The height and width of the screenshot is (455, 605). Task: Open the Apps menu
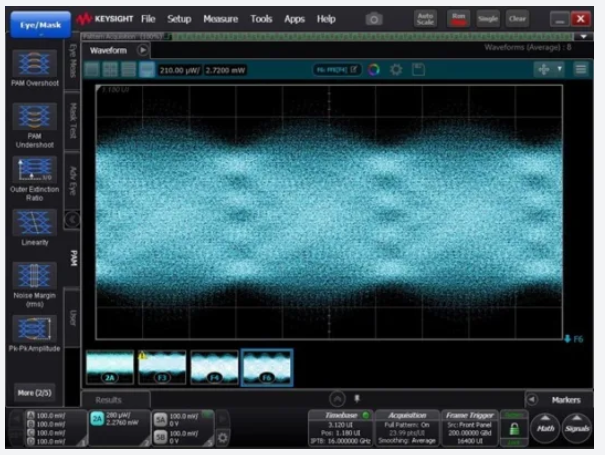point(294,19)
